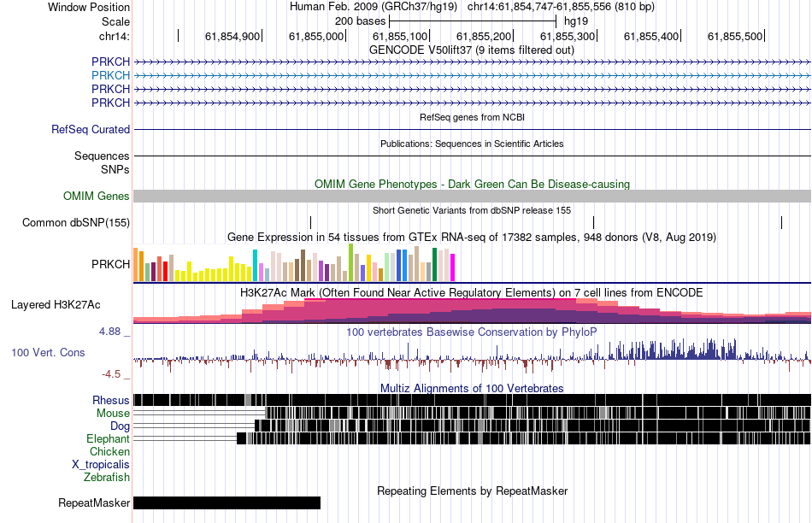Image resolution: width=812 pixels, height=523 pixels.
Task: Click the cyan bar in GTEx chart
Action: tap(255, 266)
